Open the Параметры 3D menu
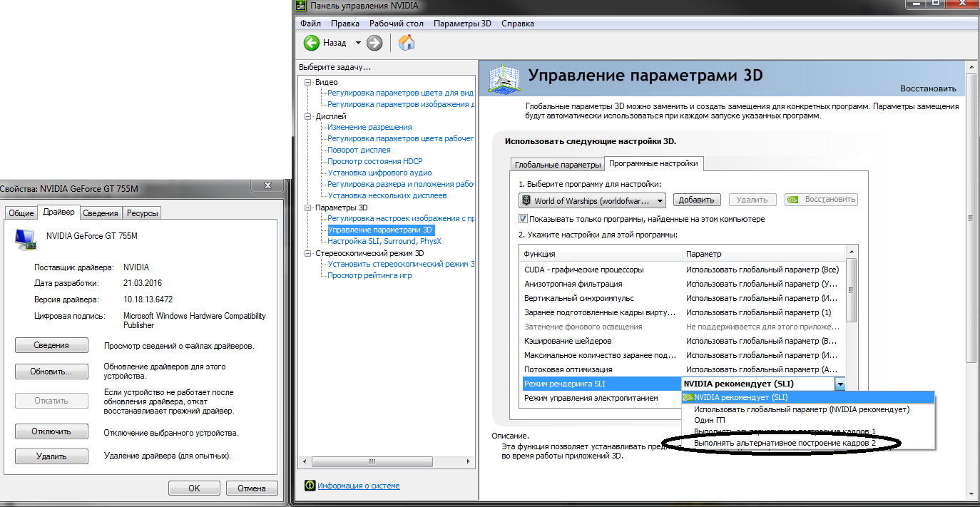Screen dimensions: 980x507 click(462, 24)
